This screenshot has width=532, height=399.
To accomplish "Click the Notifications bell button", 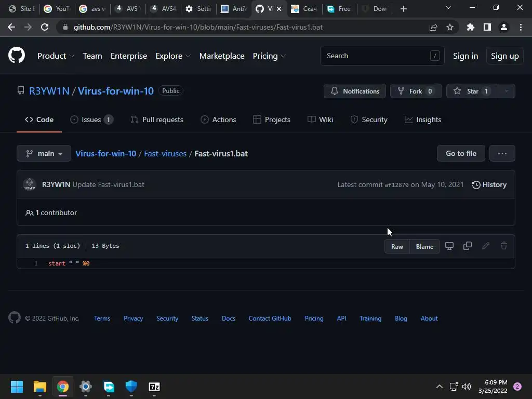I will (354, 91).
